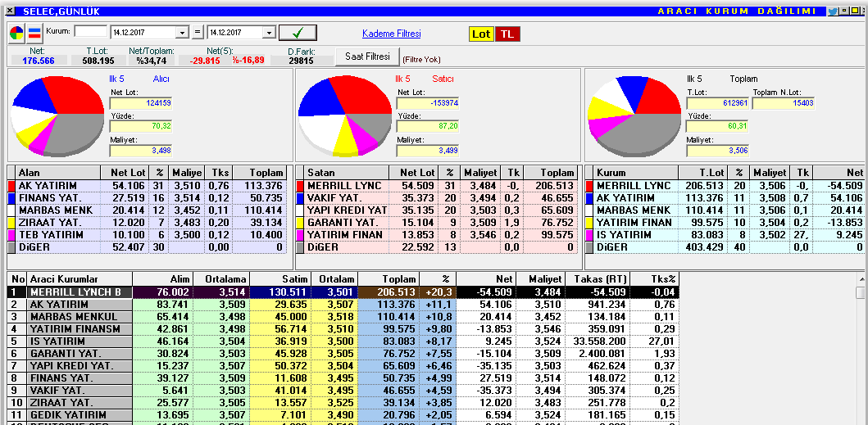The height and width of the screenshot is (425, 868).
Task: Toggle the red TL button
Action: click(507, 34)
